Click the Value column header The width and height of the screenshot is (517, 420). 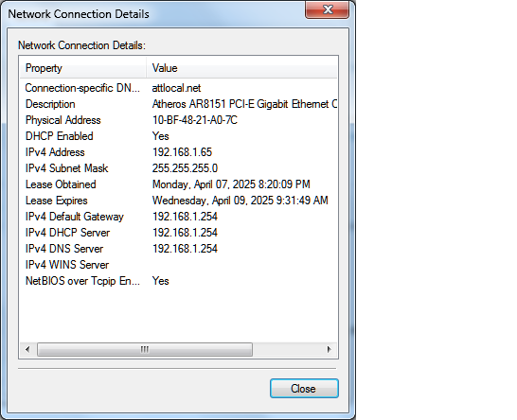click(241, 68)
